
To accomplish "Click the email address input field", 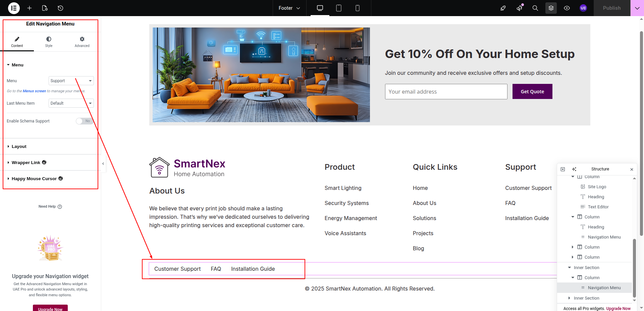I will (446, 92).
